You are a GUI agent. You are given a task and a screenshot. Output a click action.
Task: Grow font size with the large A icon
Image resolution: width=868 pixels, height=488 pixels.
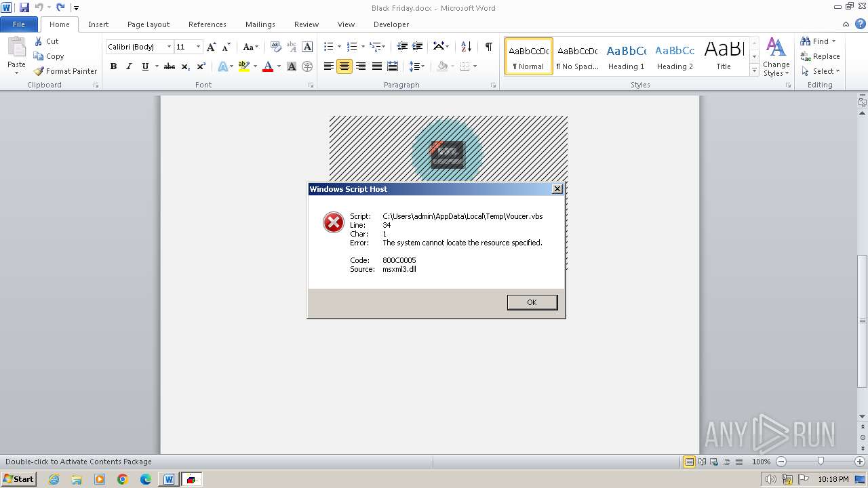tap(212, 47)
